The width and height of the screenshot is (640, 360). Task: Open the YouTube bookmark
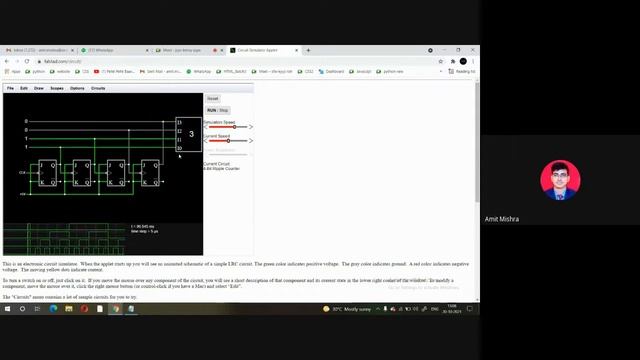point(114,71)
